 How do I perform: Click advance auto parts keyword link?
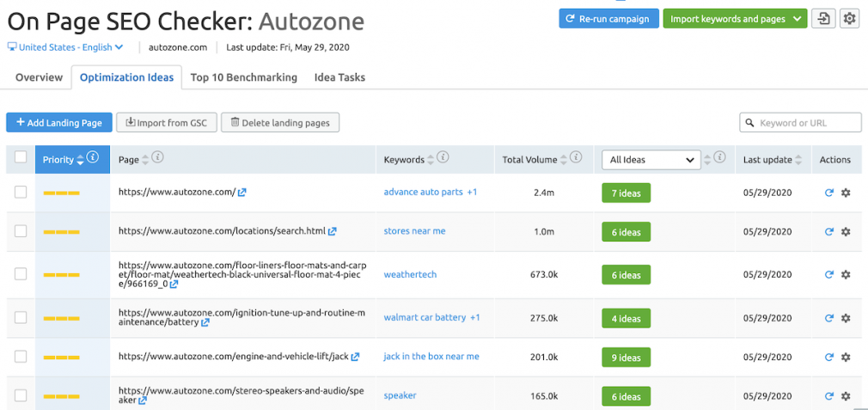[x=423, y=192]
